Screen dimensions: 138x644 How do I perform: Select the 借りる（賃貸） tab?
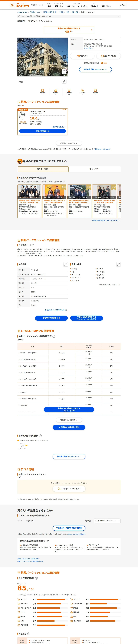click(x=43, y=169)
